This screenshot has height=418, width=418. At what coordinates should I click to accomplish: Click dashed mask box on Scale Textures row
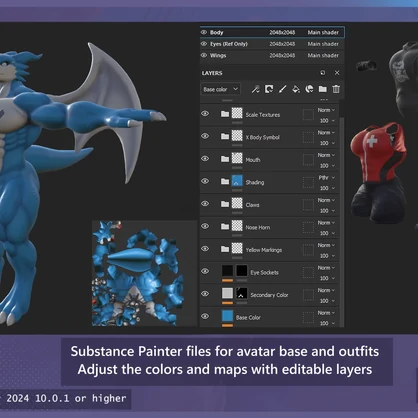click(x=308, y=114)
